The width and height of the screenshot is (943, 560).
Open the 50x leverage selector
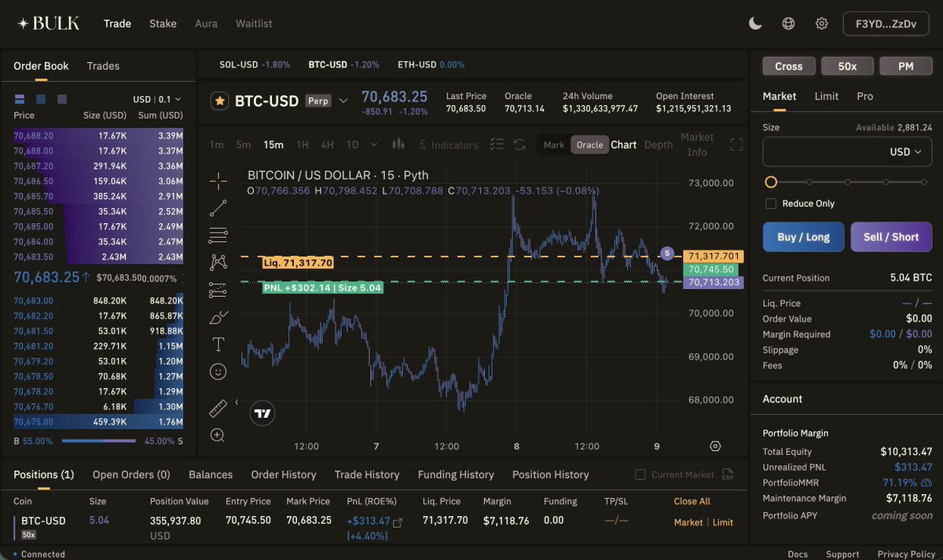coord(847,66)
